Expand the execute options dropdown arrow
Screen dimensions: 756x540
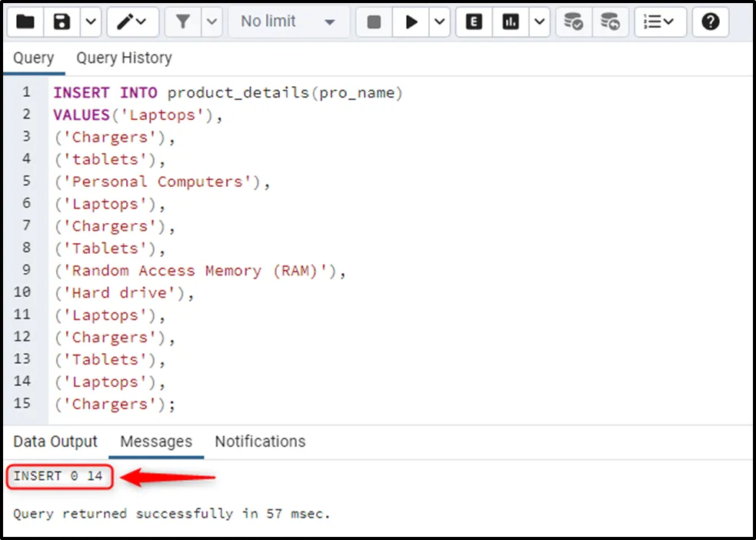click(x=439, y=22)
